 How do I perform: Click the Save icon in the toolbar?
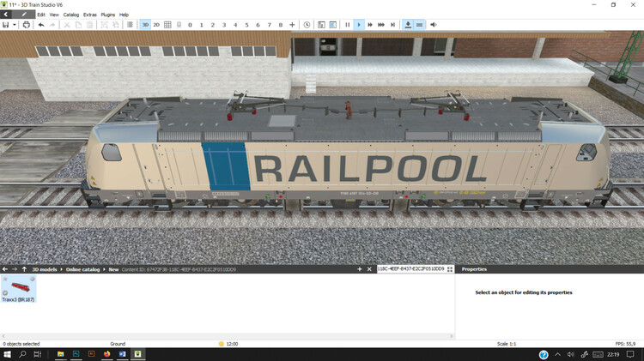click(5, 25)
